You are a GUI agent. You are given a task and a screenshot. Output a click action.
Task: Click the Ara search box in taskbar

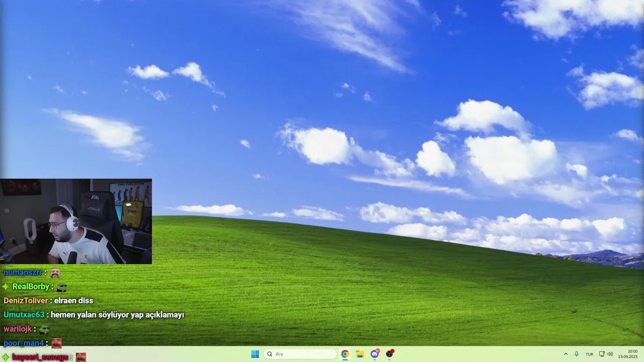[x=300, y=354]
